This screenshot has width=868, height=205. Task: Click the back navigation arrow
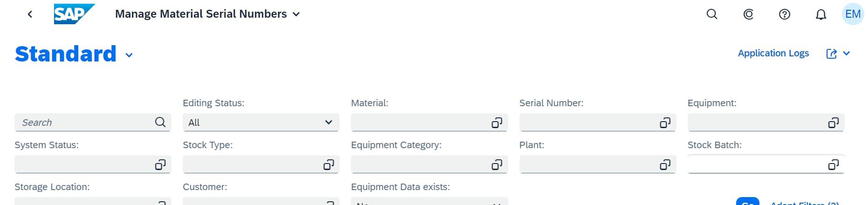[30, 14]
